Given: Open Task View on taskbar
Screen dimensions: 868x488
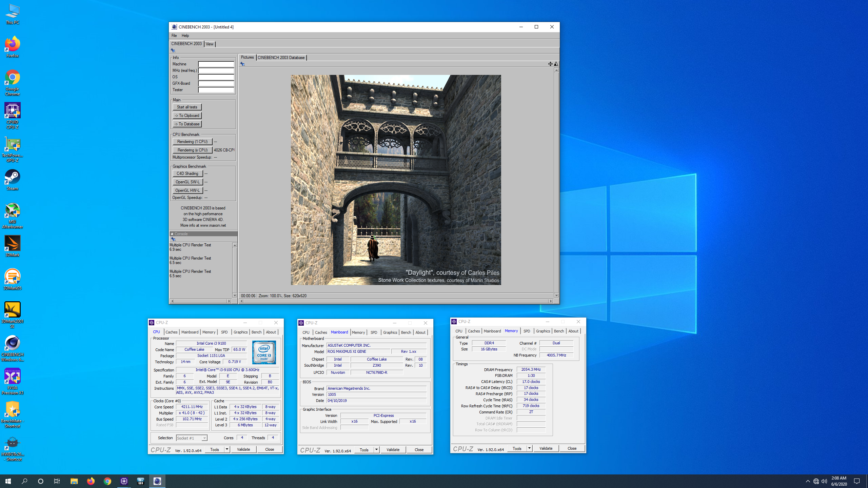Looking at the screenshot, I should [x=57, y=481].
